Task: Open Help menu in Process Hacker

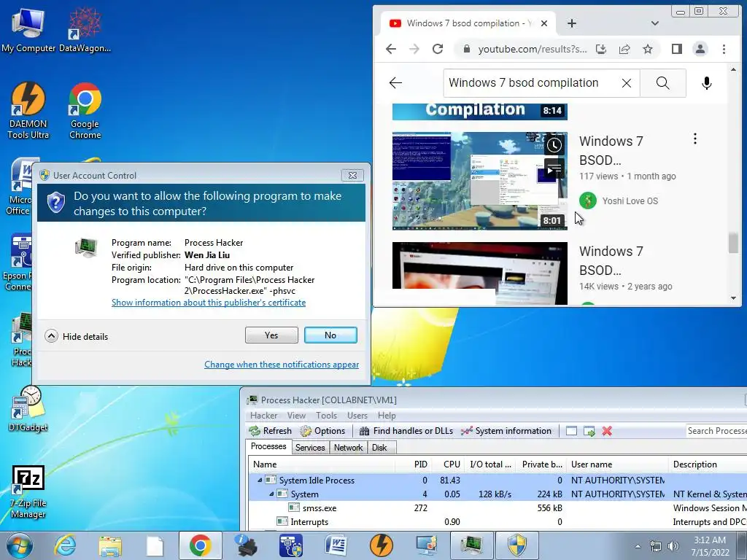Action: [x=387, y=415]
